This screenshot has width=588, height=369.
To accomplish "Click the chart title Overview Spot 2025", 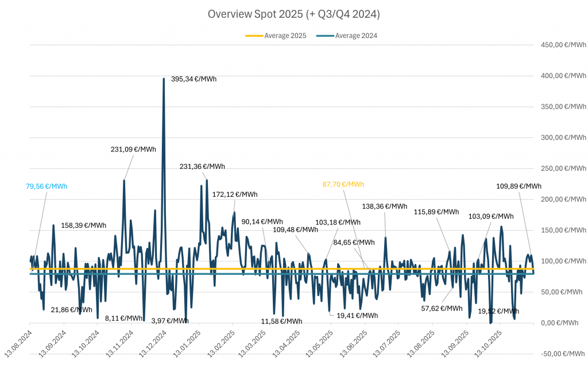I will click(293, 14).
